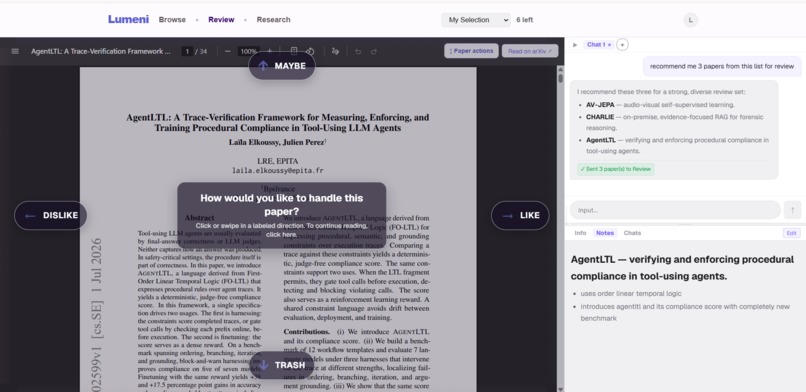
Task: Click the 100% zoom level field
Action: coord(249,51)
